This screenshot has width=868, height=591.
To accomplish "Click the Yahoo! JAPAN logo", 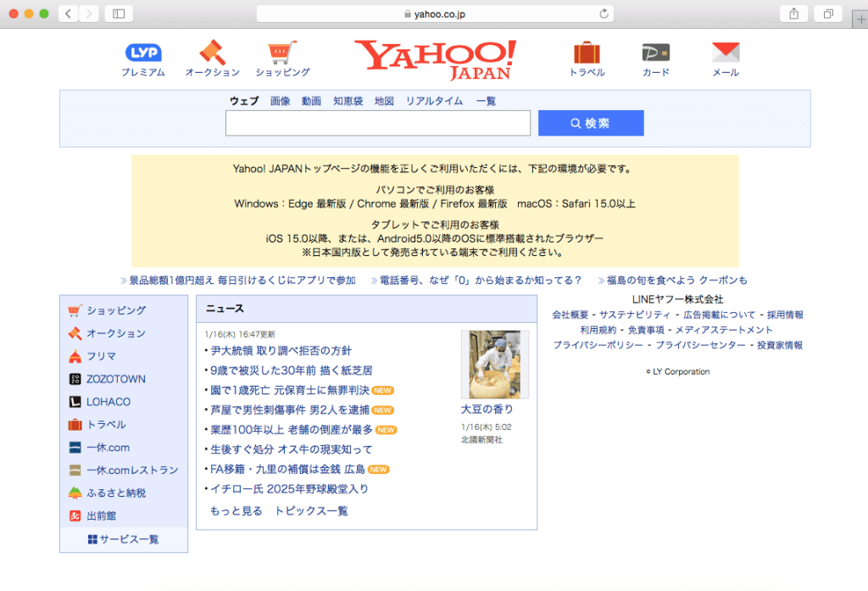I will point(436,60).
